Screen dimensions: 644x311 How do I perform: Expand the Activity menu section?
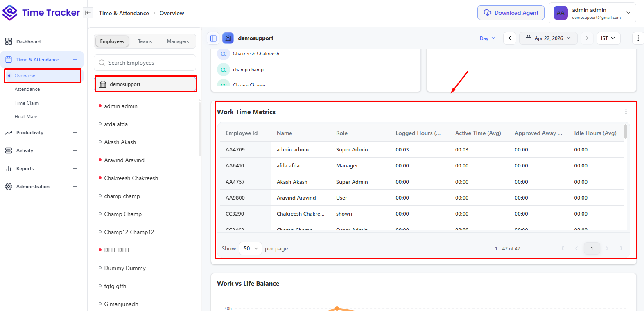click(x=75, y=151)
